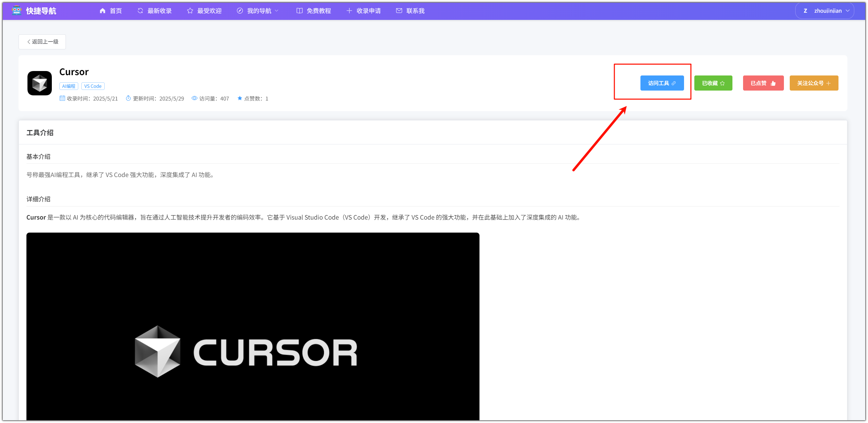This screenshot has height=423, width=868.
Task: Open the 首页 menu item
Action: [x=115, y=10]
